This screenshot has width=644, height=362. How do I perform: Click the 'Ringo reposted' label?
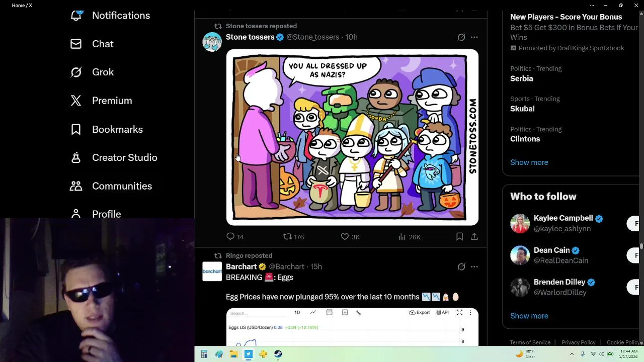tap(249, 256)
